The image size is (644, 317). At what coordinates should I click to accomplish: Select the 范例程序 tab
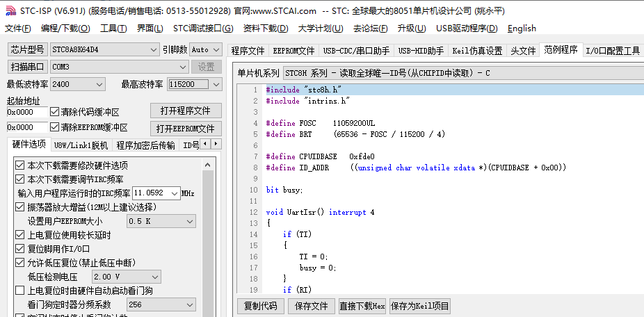(x=561, y=49)
